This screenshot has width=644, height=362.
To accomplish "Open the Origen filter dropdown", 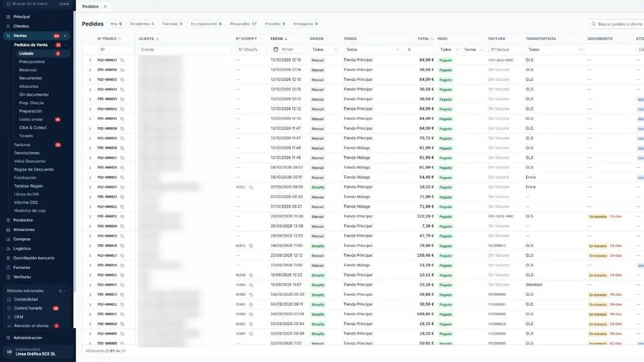I will (x=325, y=49).
